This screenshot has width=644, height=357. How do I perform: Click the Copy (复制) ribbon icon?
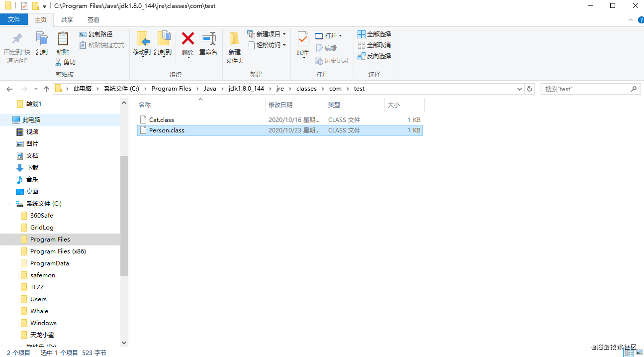tap(42, 39)
